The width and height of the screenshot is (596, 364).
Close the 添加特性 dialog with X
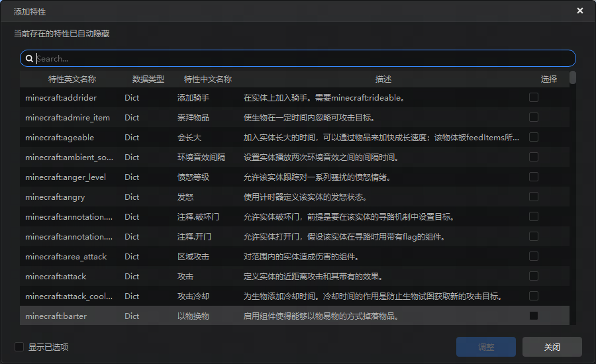pos(580,11)
